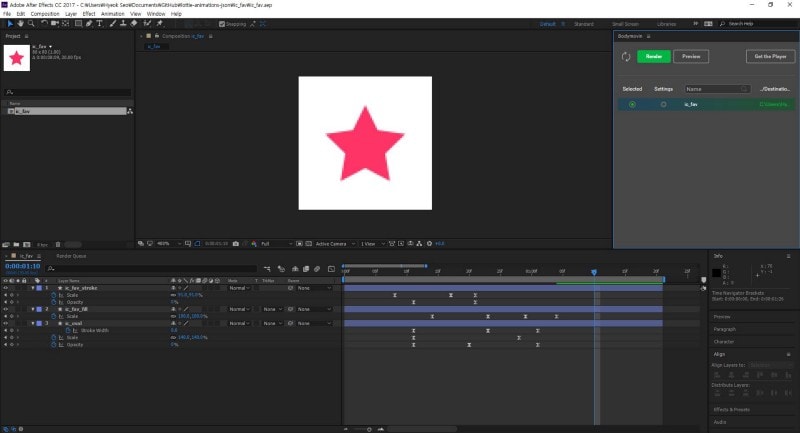
Task: Open track matte dropdown for ic_fav_fill
Action: [x=272, y=309]
